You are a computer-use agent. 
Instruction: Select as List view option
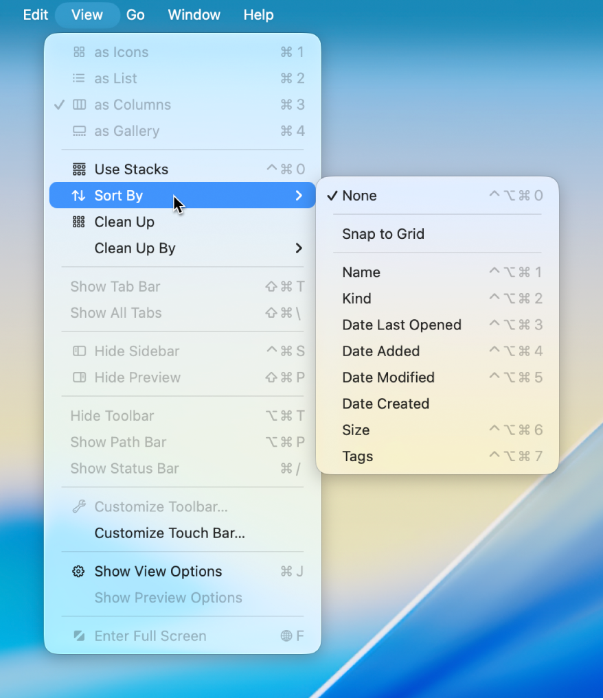(183, 78)
